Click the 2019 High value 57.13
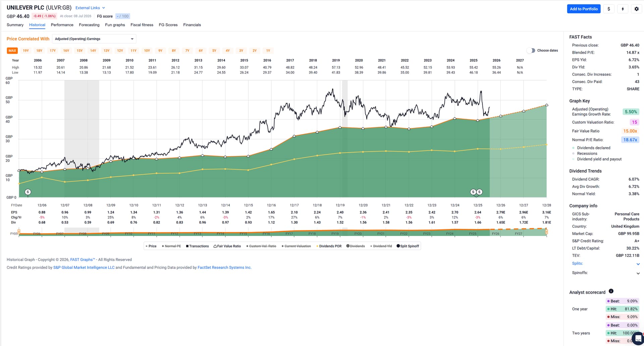644x346 pixels. click(336, 67)
